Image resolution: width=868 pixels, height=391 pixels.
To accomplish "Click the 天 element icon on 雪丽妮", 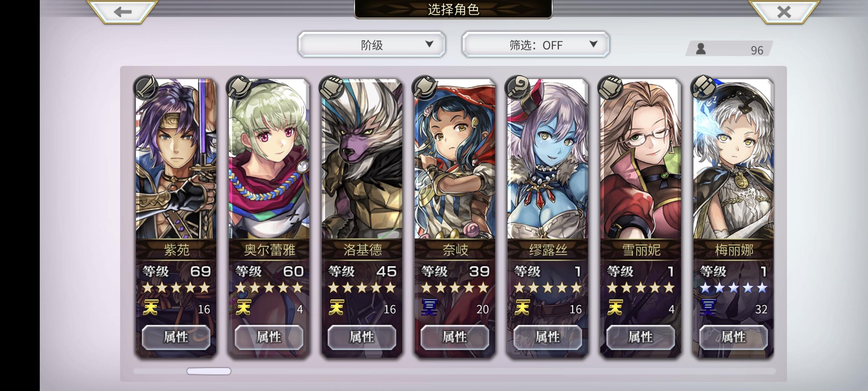I will 615,308.
